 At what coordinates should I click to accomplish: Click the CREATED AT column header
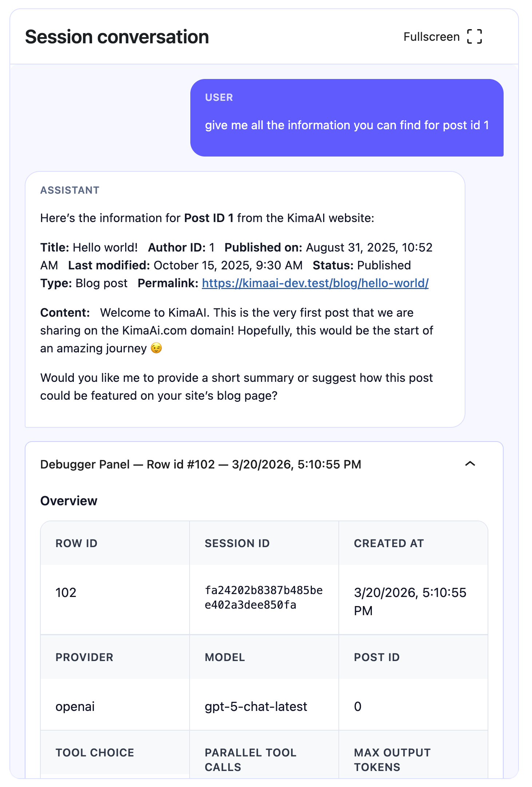click(x=389, y=543)
